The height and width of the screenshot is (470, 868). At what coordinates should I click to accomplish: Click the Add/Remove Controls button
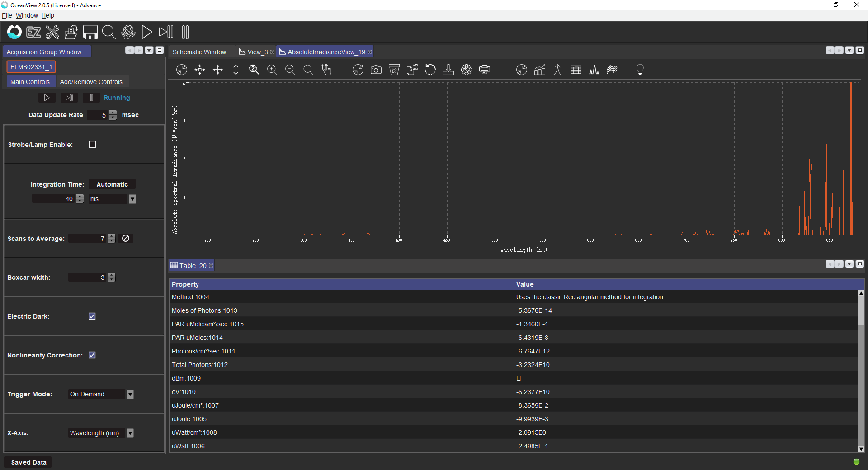pos(91,82)
